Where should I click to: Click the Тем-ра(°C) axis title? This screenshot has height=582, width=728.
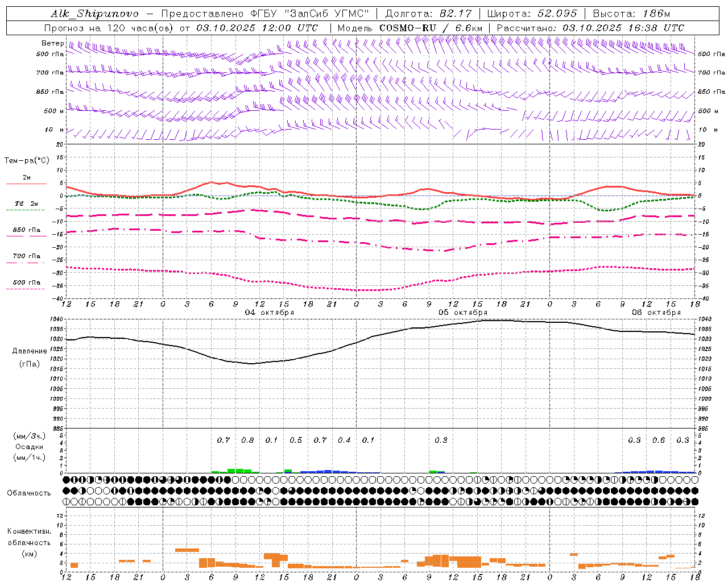click(27, 161)
